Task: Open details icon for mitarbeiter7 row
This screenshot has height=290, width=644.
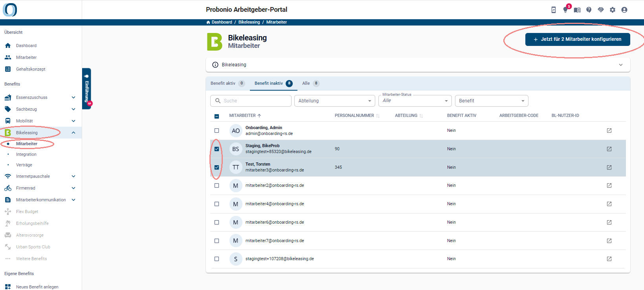Action: [x=609, y=241]
